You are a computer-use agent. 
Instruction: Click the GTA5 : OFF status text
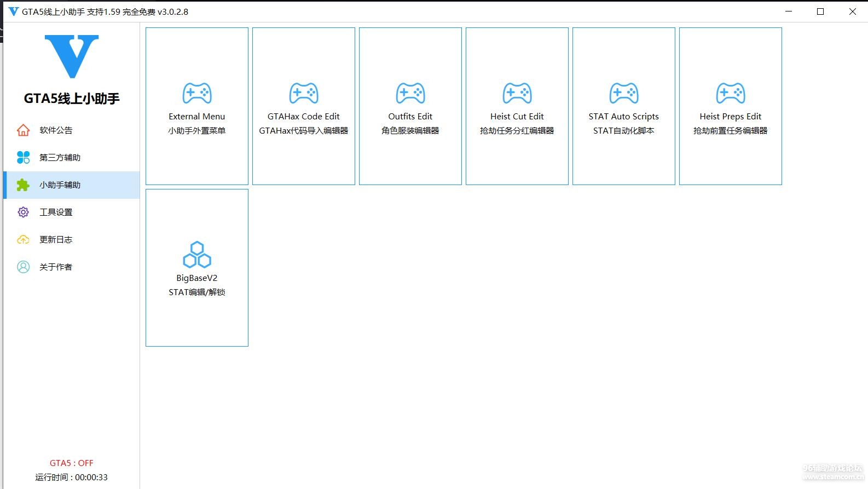[x=72, y=463]
